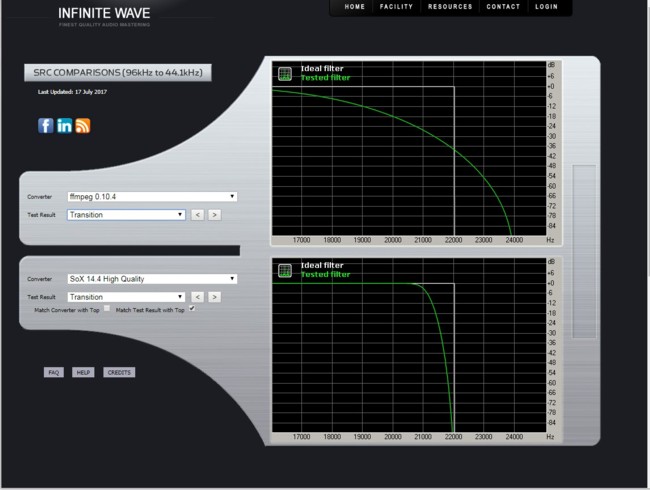Open the CONTACT menu item
This screenshot has height=490, width=650.
(503, 7)
